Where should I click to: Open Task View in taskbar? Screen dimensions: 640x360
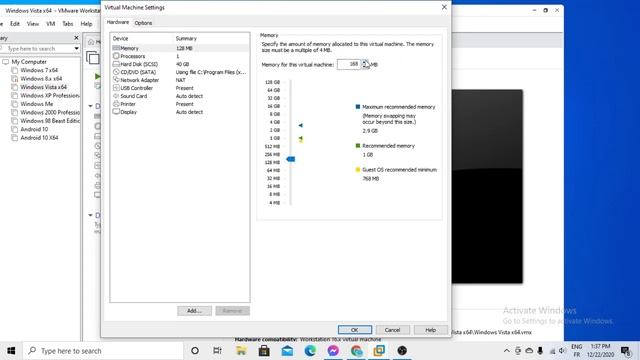[x=217, y=351]
